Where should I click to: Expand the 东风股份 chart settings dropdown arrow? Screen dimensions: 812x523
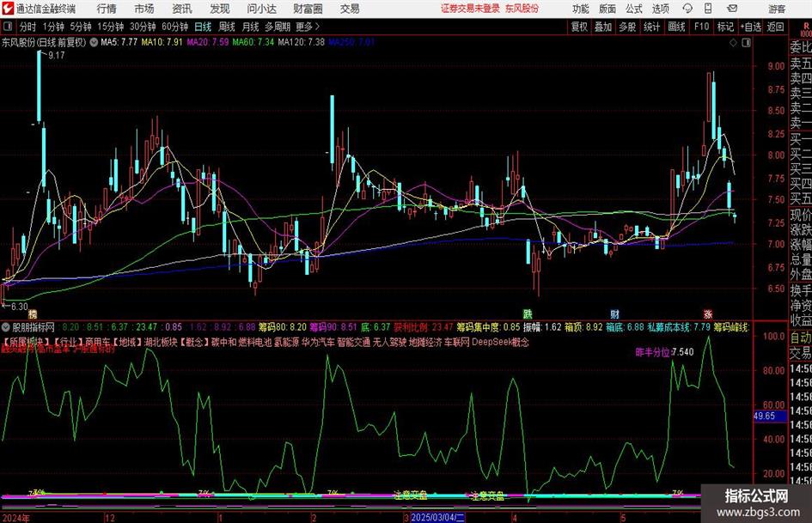94,42
